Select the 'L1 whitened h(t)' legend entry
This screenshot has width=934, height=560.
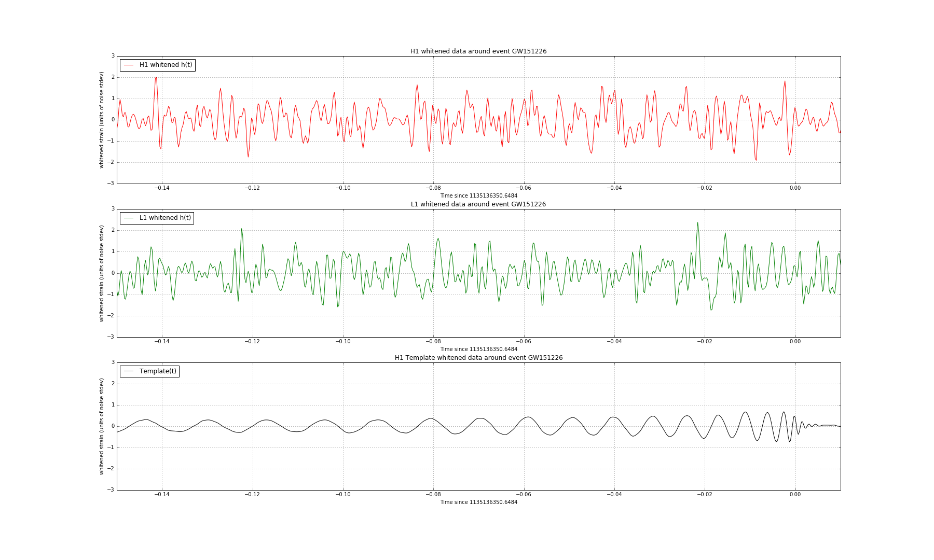click(x=165, y=218)
